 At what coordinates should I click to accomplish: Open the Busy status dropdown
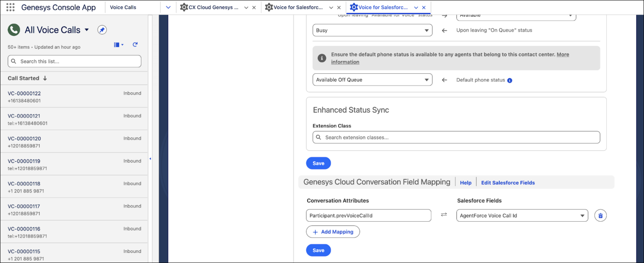(372, 30)
